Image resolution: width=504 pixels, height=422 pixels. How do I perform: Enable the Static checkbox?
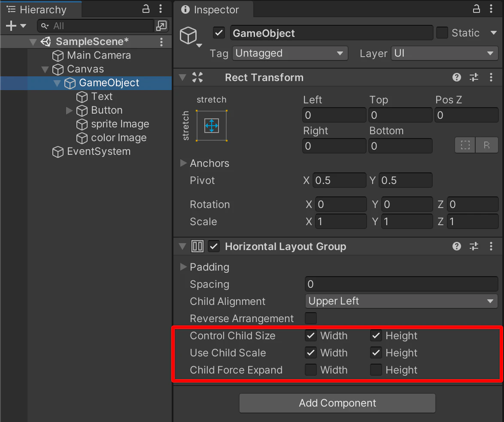(x=442, y=33)
